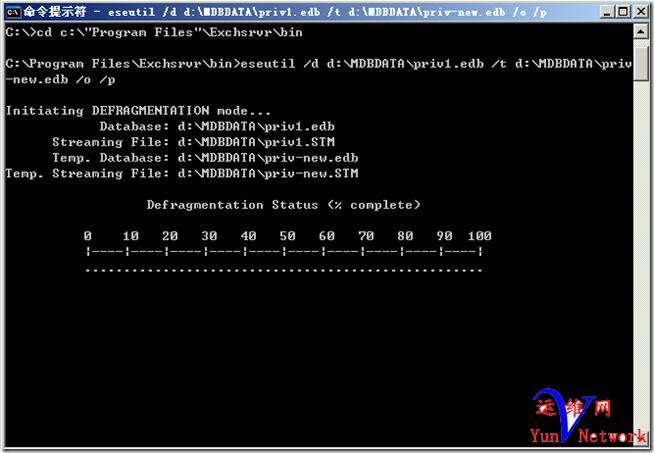
Task: Click the dotted defragmentation progress bar
Action: tap(284, 271)
